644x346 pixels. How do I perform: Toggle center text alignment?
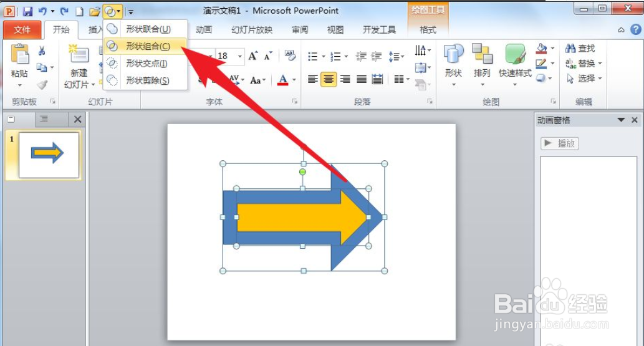pos(329,79)
